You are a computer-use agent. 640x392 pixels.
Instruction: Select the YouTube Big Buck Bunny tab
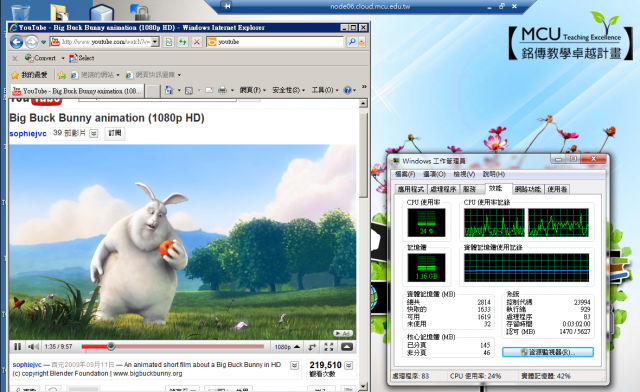tap(78, 91)
